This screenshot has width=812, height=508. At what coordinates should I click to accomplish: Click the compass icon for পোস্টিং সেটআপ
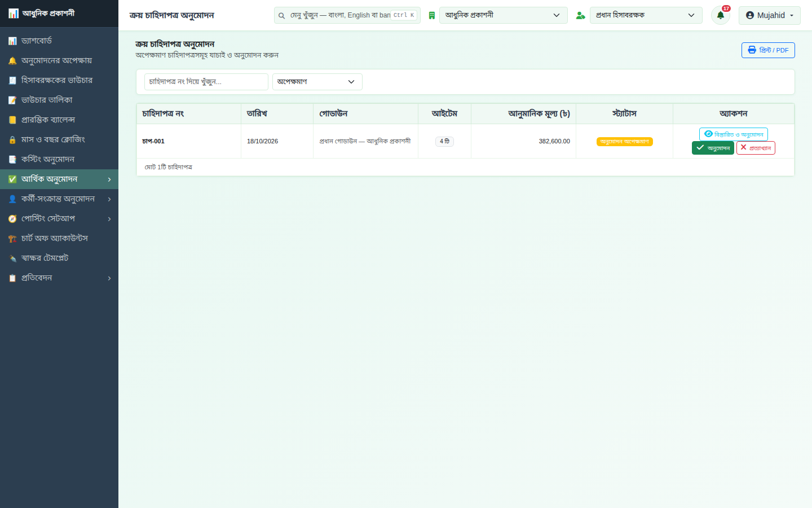pyautogui.click(x=12, y=218)
